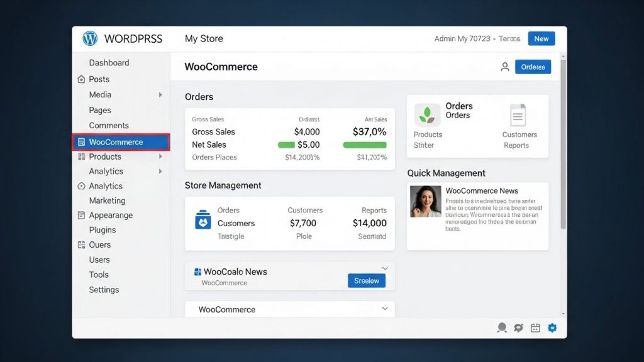Click the blue New button

[x=541, y=38]
